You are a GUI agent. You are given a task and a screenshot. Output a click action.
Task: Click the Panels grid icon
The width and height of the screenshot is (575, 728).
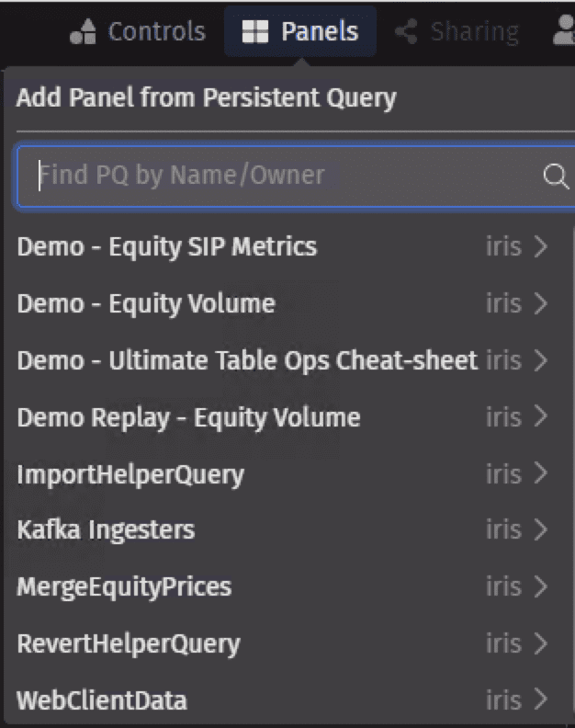point(254,32)
